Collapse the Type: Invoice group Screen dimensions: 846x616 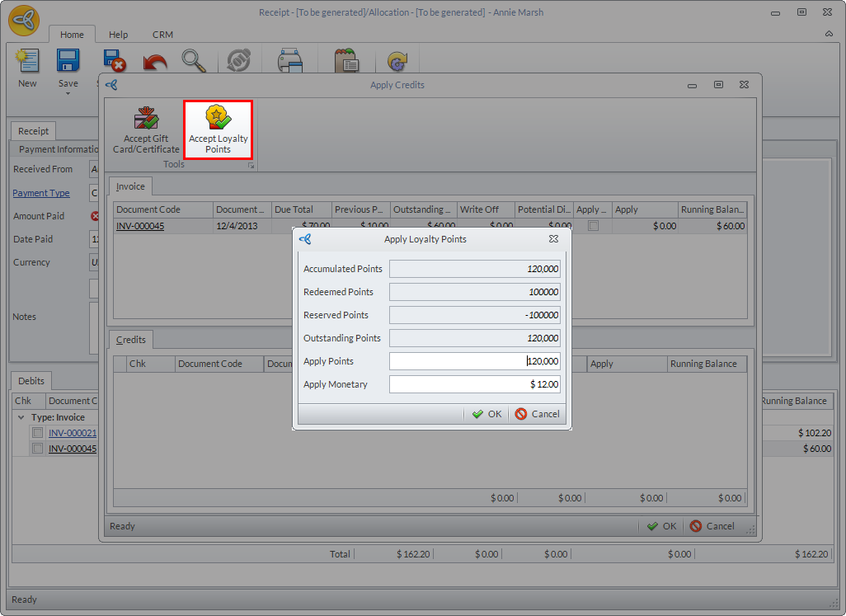click(x=21, y=417)
